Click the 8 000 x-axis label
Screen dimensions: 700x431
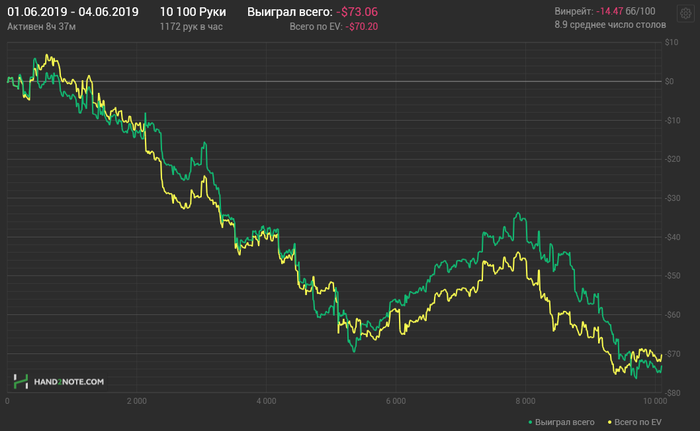click(525, 402)
